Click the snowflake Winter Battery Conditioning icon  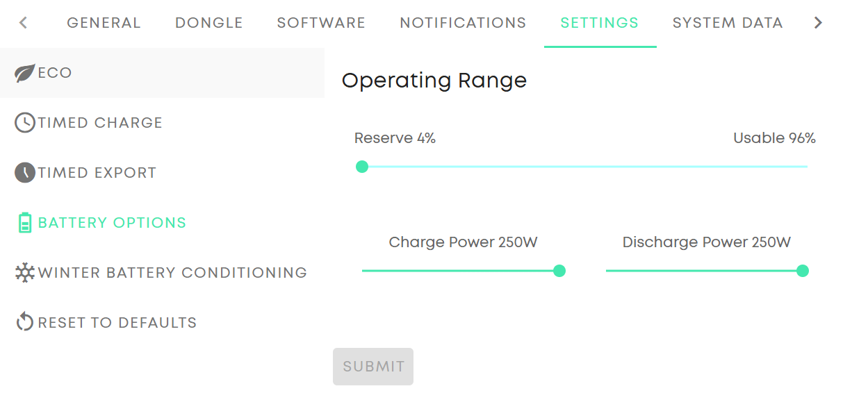point(25,273)
